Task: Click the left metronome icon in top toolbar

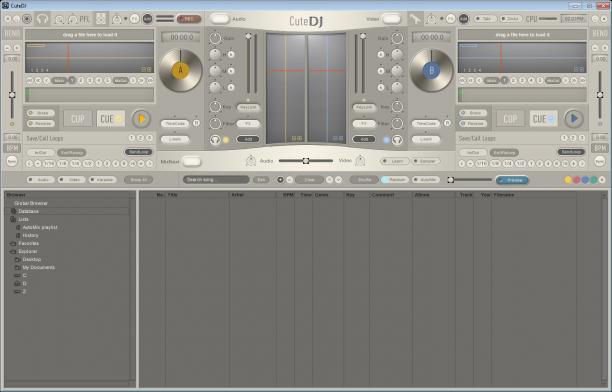Action: (117, 19)
